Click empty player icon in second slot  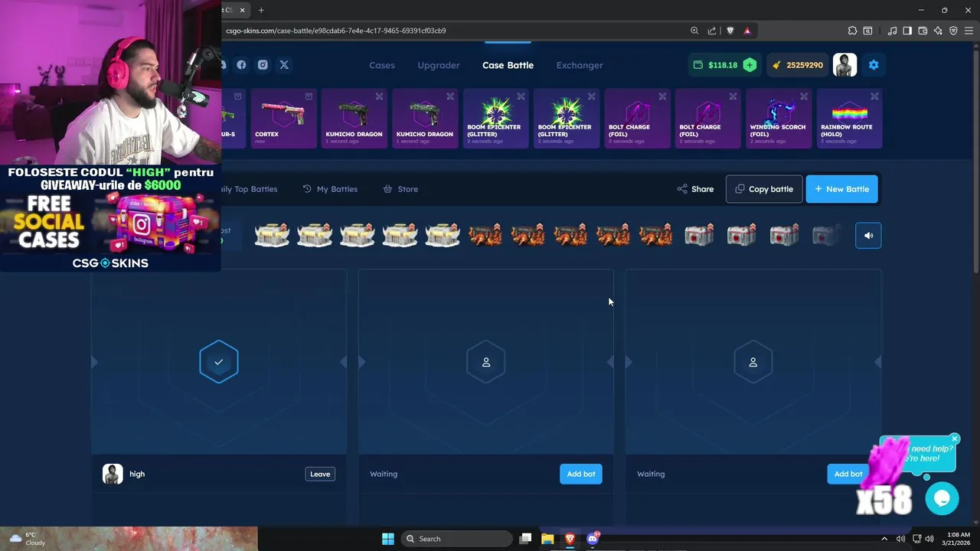[486, 362]
